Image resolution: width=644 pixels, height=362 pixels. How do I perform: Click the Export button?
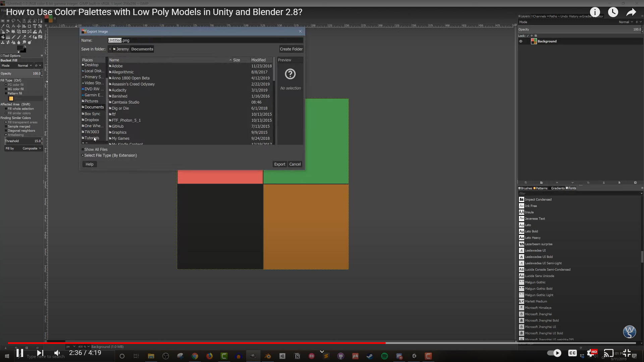[279, 164]
